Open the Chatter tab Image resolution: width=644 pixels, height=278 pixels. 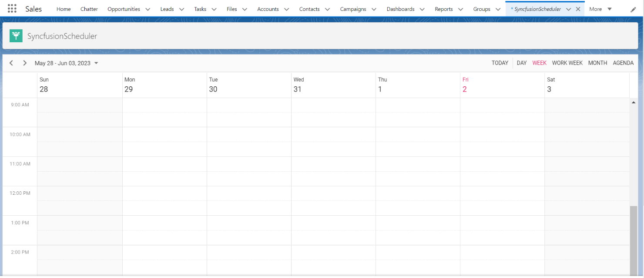pyautogui.click(x=89, y=9)
